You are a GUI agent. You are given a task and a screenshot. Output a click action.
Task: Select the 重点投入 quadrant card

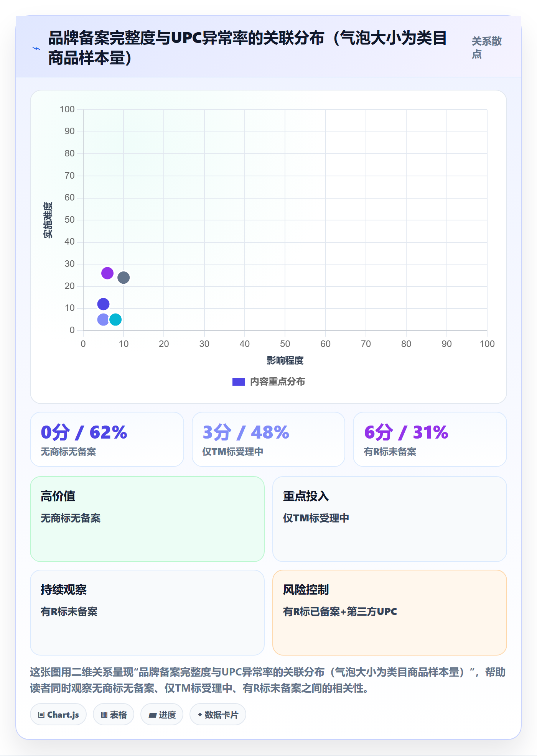click(390, 519)
